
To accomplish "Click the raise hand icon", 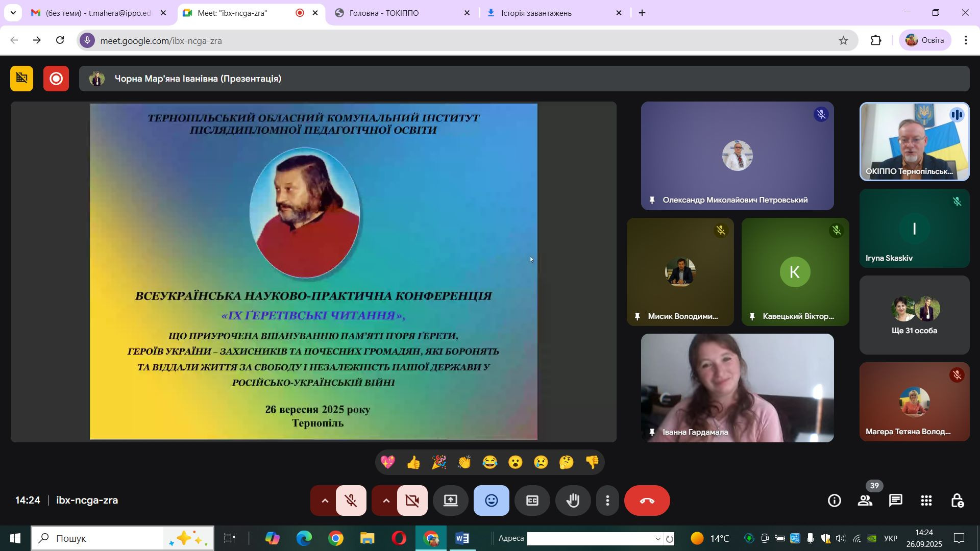I will click(573, 501).
